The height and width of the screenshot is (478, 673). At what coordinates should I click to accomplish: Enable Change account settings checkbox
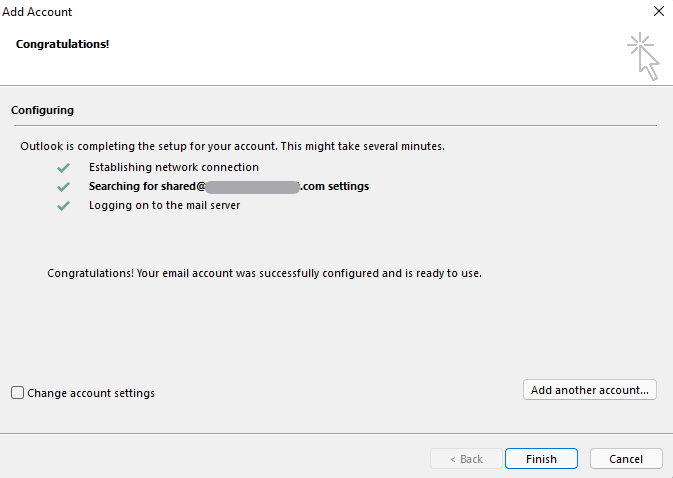pos(18,393)
